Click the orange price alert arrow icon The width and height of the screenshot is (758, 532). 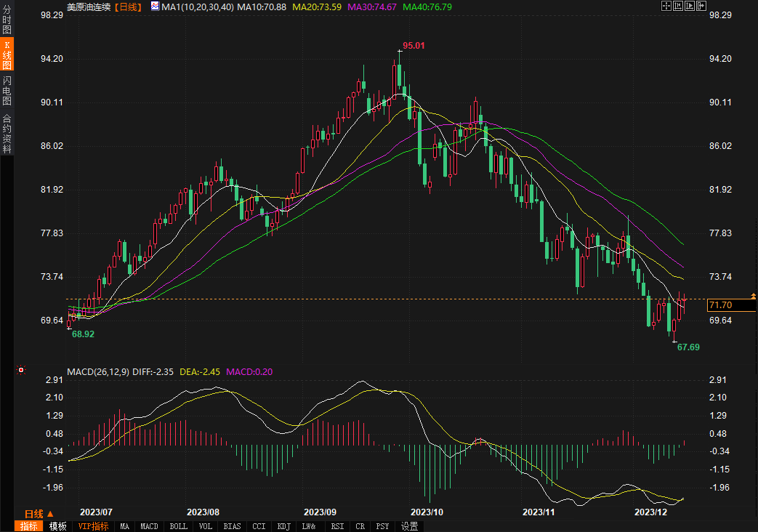point(754,295)
